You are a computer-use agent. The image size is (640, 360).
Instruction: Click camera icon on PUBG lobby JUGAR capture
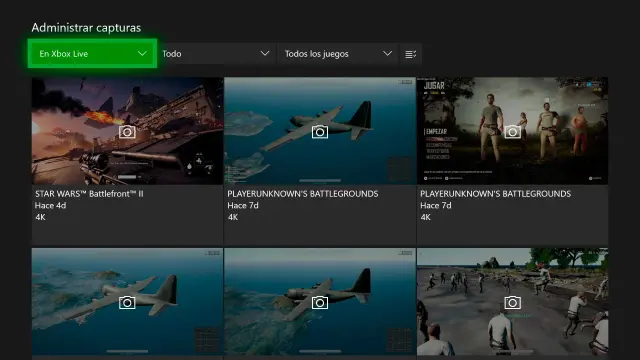point(513,132)
